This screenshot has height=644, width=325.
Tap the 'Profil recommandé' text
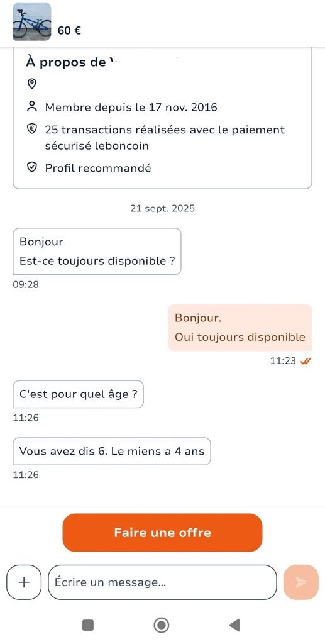click(x=98, y=168)
